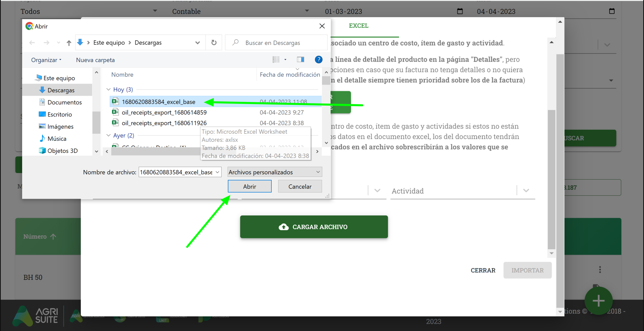644x331 pixels.
Task: Collapse the Ayer (2) group
Action: click(x=108, y=135)
